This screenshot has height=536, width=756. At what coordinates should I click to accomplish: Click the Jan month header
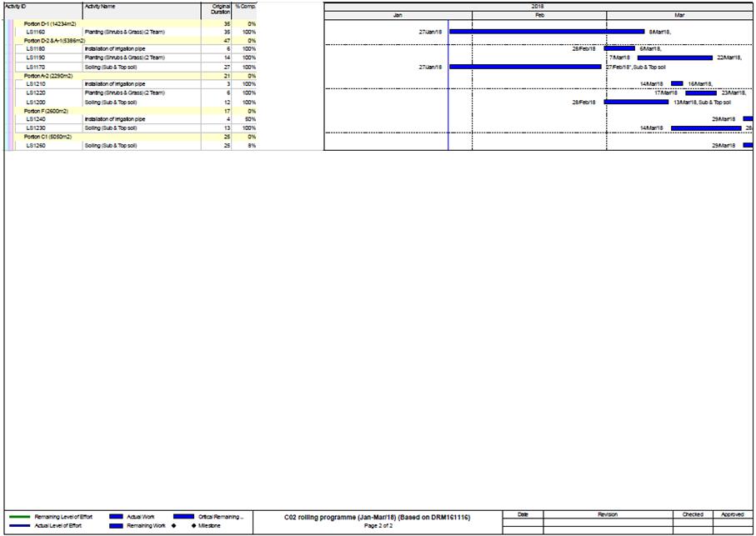398,16
